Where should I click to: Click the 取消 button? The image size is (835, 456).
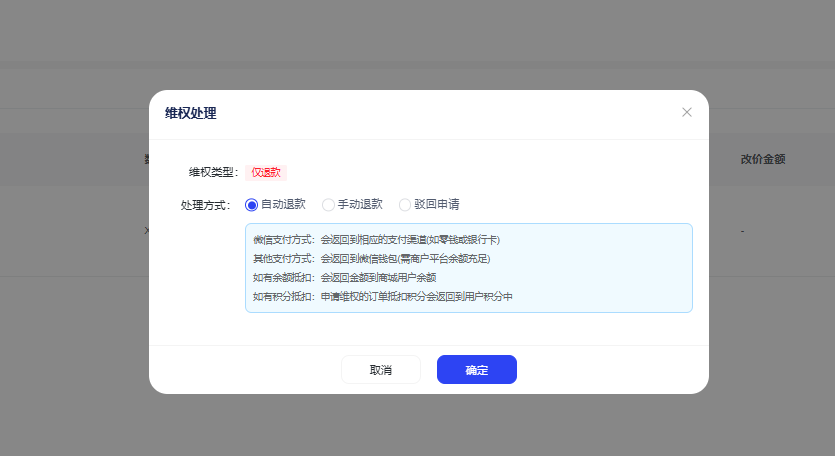point(381,370)
